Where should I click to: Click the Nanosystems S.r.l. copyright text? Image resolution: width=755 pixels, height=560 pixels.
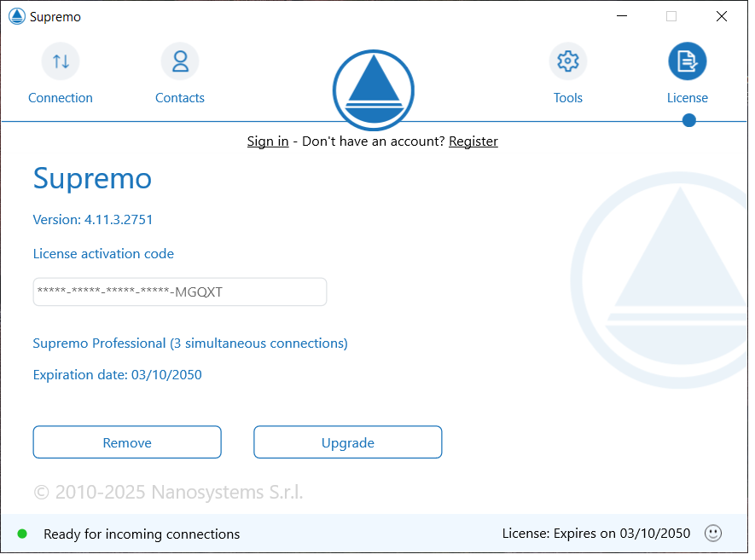tap(169, 492)
